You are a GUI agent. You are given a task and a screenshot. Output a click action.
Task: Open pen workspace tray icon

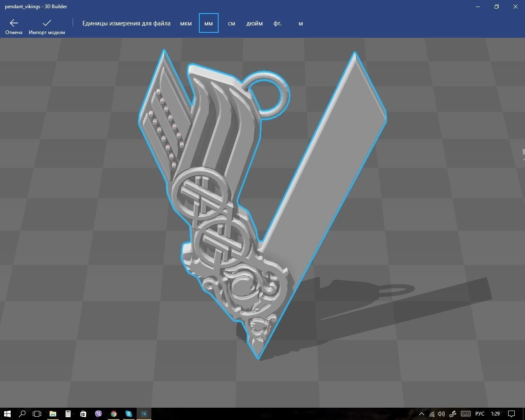tap(453, 413)
